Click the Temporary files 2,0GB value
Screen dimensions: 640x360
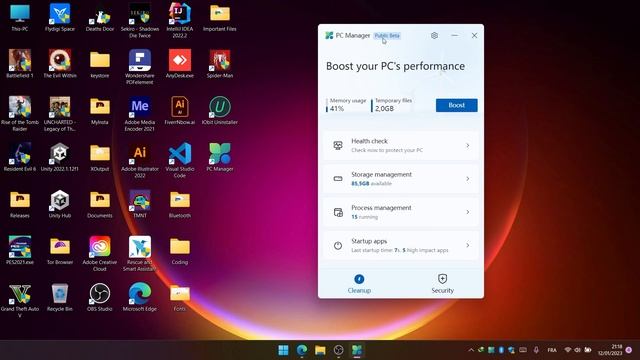[384, 109]
